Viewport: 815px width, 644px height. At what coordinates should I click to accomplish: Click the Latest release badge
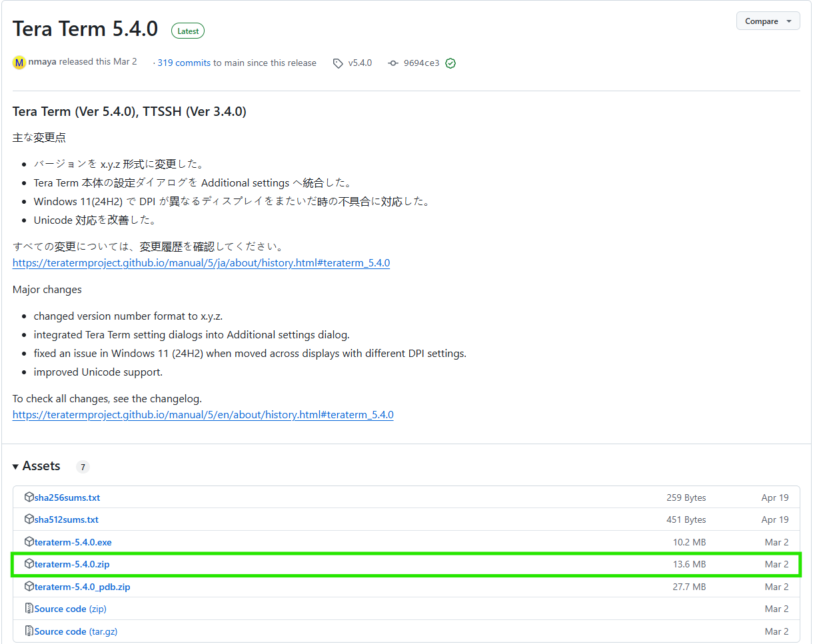click(x=188, y=31)
